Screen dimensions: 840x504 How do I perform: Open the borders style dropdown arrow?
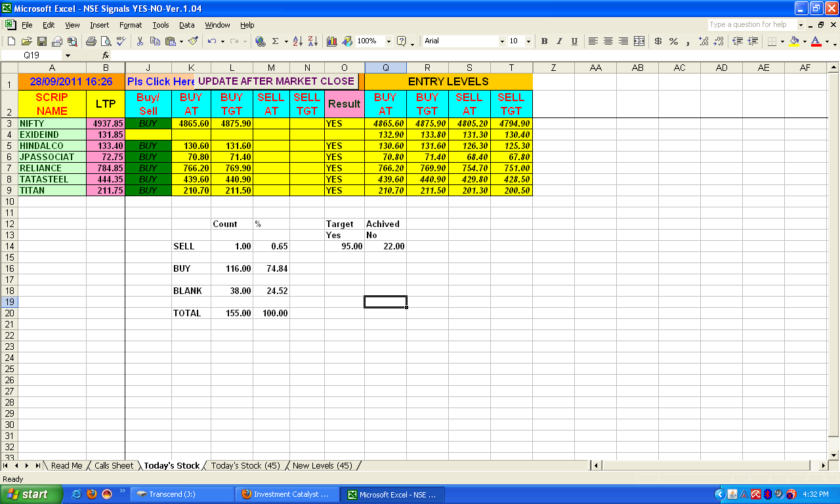[x=782, y=41]
